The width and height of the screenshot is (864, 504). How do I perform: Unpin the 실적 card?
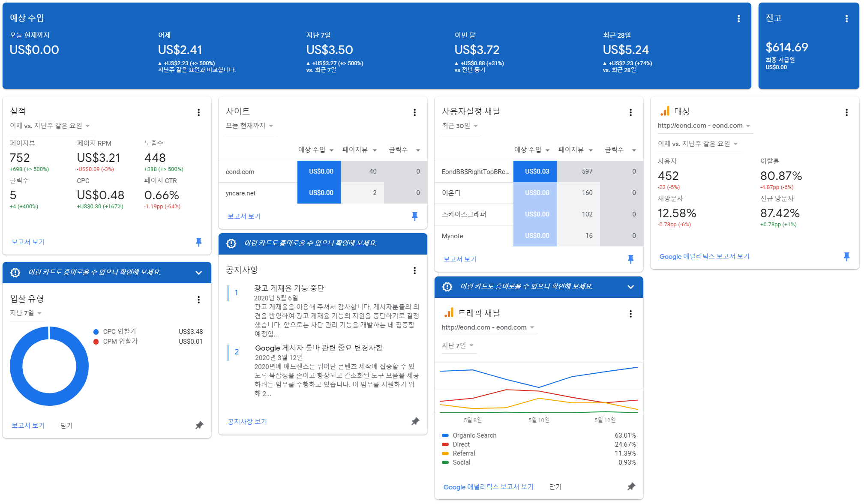tap(198, 242)
